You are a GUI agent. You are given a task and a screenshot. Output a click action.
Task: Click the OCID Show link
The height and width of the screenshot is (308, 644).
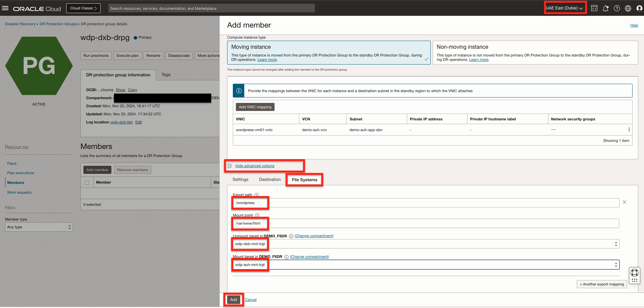pyautogui.click(x=120, y=90)
